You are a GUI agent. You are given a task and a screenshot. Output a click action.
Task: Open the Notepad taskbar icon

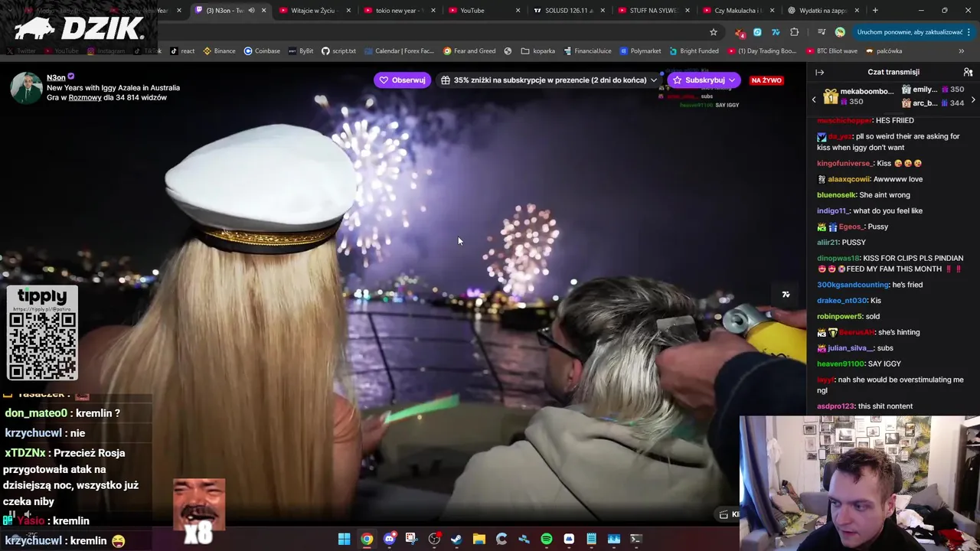[591, 539]
